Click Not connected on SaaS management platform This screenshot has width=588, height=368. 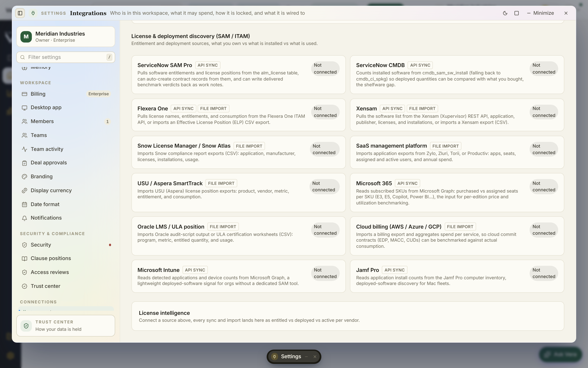(x=544, y=149)
